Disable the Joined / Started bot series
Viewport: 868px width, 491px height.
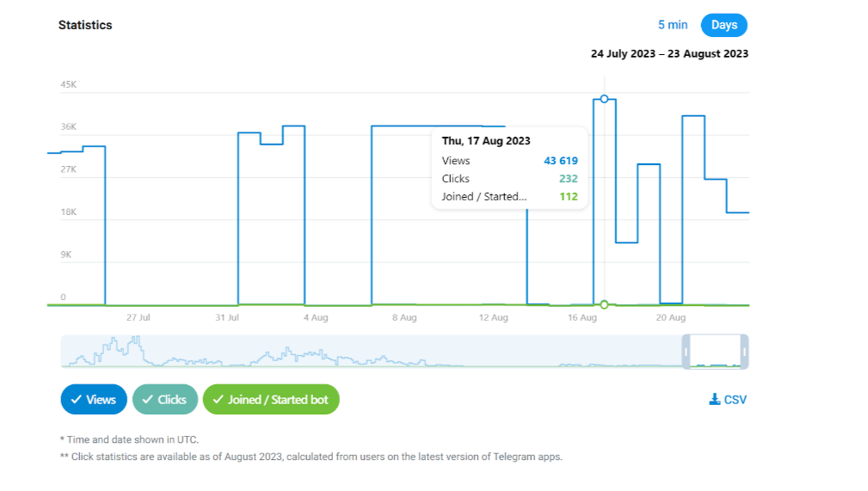pos(271,400)
